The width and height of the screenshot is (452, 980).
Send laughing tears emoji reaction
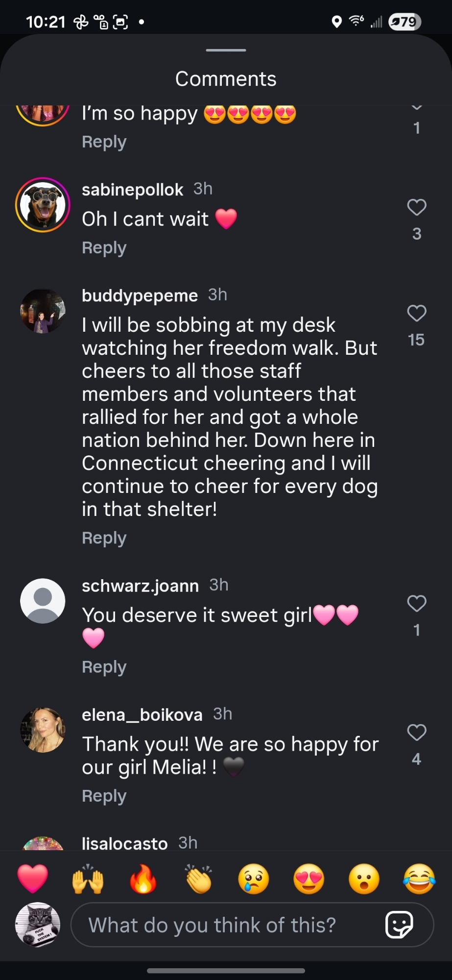419,878
